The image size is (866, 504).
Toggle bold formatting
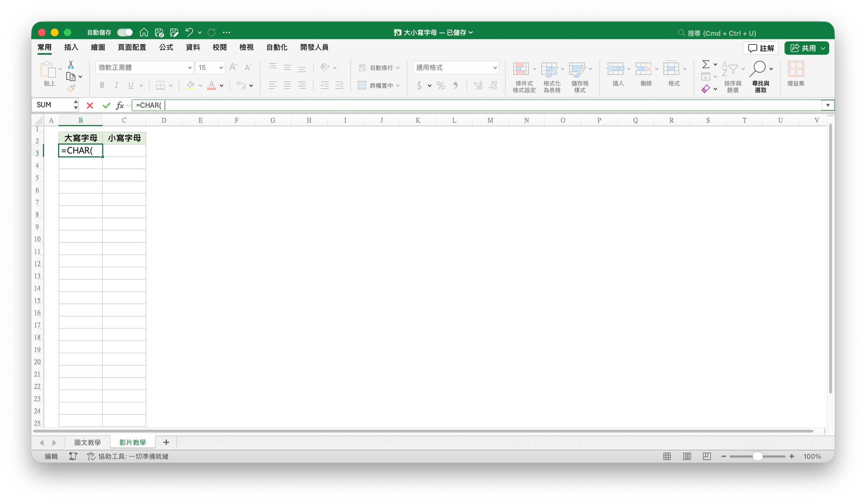(102, 85)
